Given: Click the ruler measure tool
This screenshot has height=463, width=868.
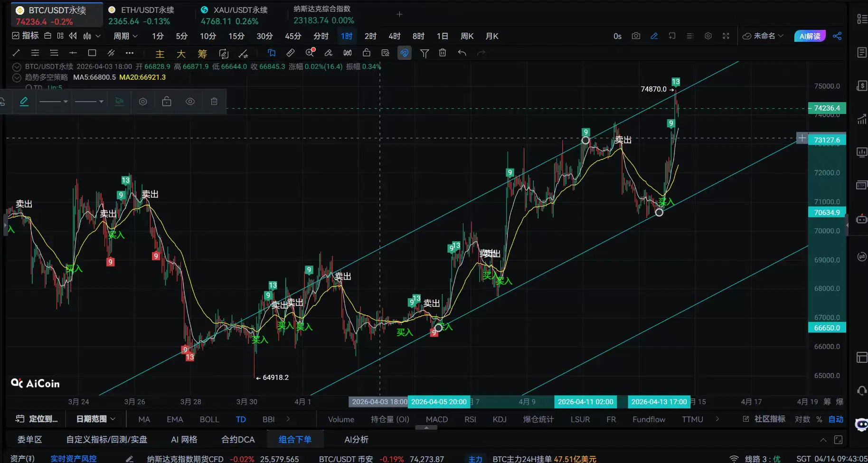Looking at the screenshot, I should [x=291, y=53].
